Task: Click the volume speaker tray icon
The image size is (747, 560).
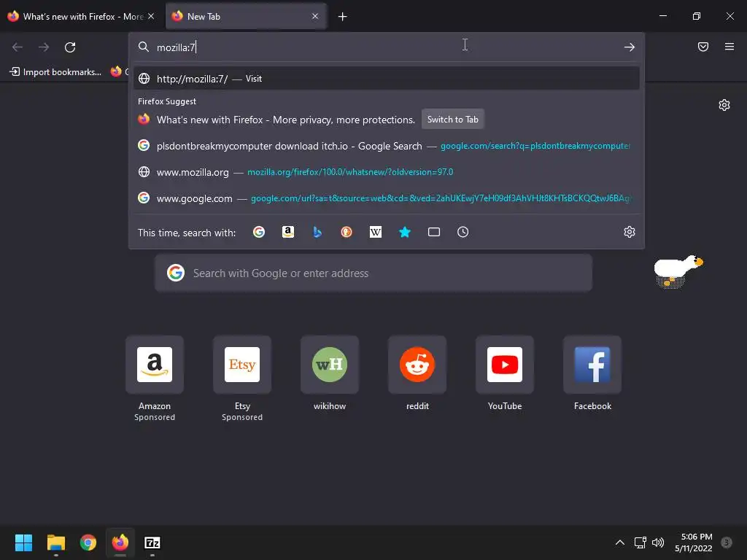Action: click(x=658, y=542)
